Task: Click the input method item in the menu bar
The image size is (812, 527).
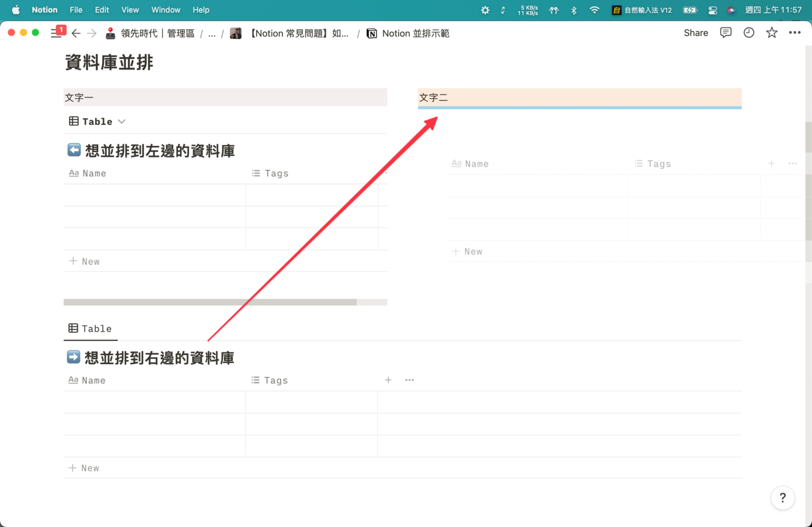Action: pos(641,10)
